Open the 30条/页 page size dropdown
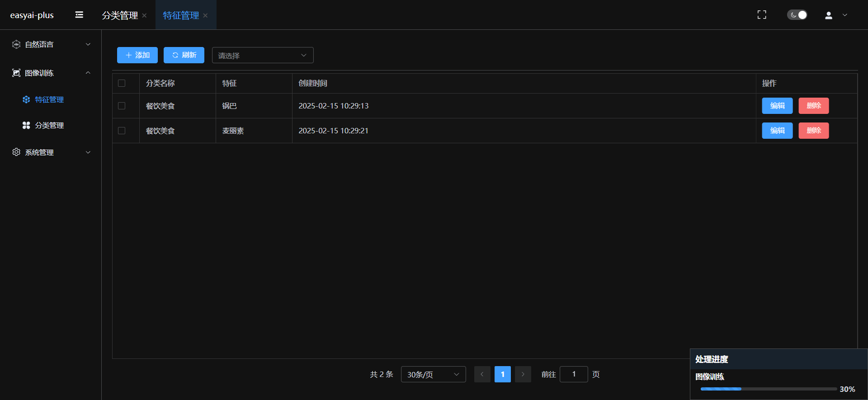Image resolution: width=868 pixels, height=400 pixels. pos(433,374)
